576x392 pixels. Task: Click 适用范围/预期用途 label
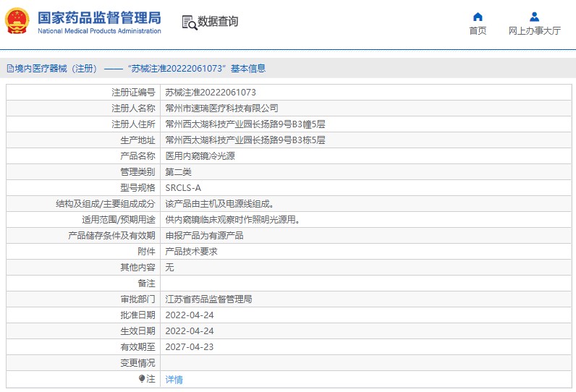point(119,219)
